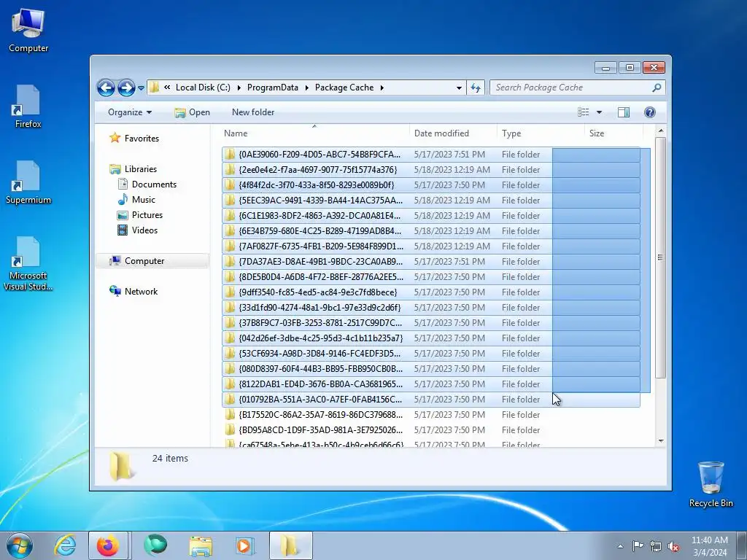Open Computer desktop icon
This screenshot has height=560, width=747.
(28, 31)
